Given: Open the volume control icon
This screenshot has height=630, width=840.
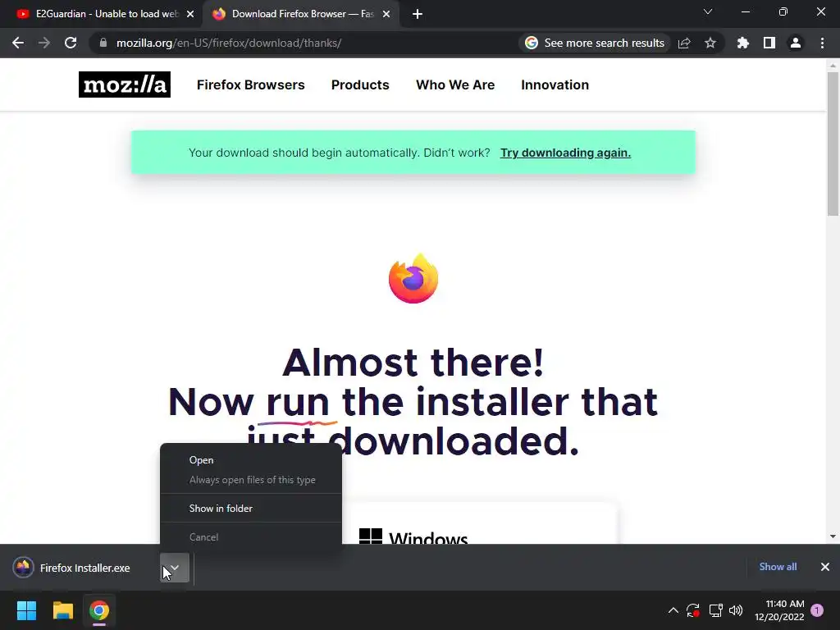Looking at the screenshot, I should 736,610.
